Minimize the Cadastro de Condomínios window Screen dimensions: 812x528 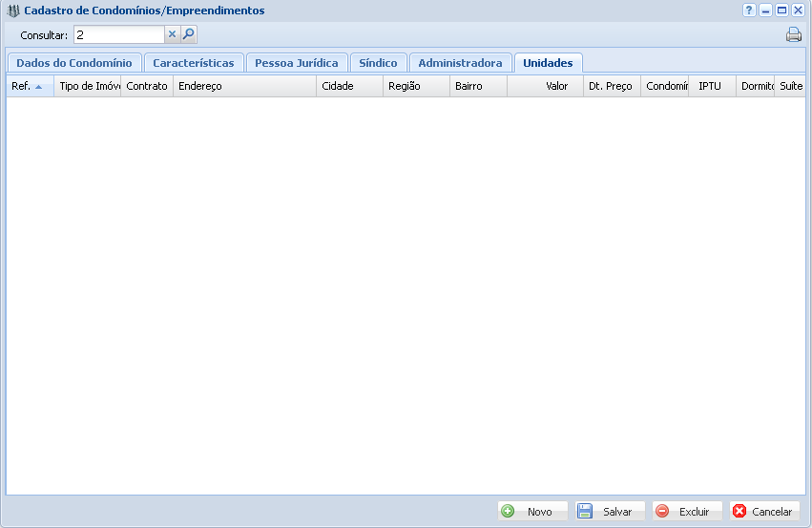point(765,11)
